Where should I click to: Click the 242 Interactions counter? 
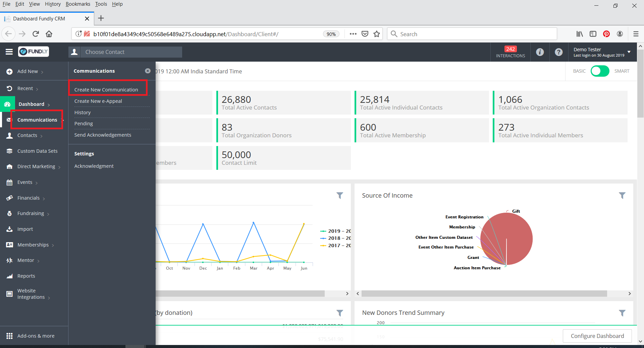(x=510, y=52)
